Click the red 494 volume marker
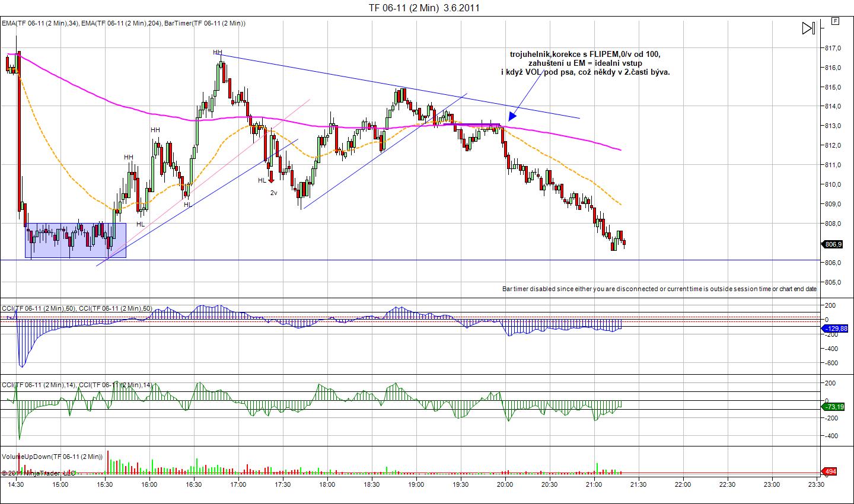 tap(830, 472)
